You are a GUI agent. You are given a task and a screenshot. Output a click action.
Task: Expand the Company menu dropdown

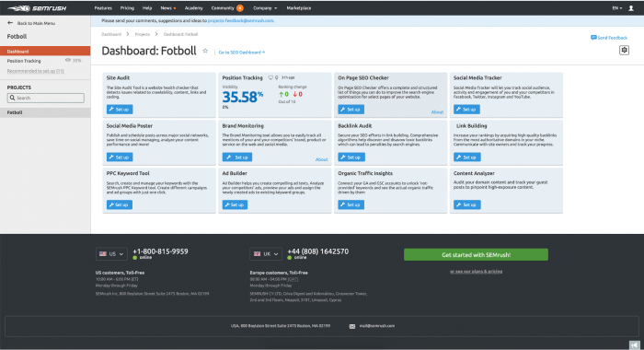pyautogui.click(x=265, y=8)
